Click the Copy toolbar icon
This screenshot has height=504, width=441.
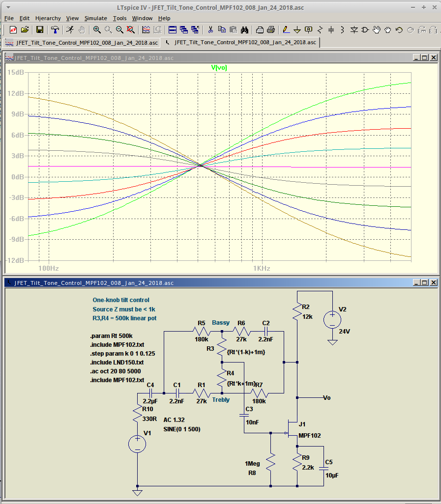(x=222, y=30)
